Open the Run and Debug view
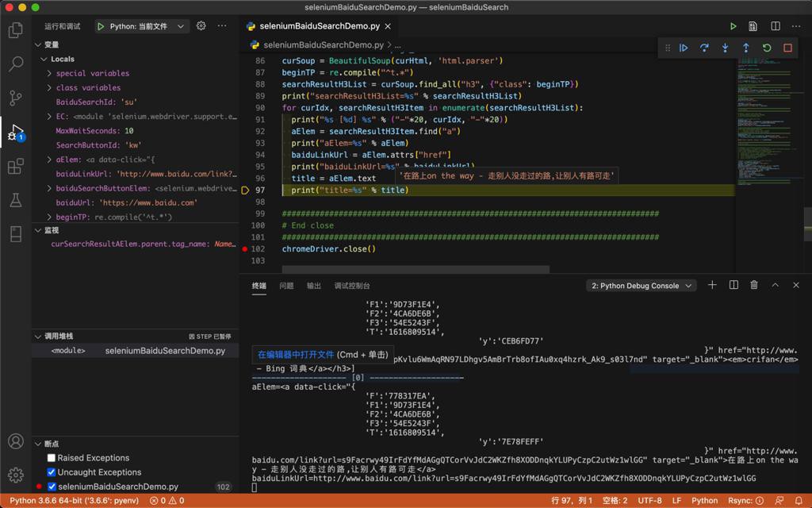 [16, 133]
